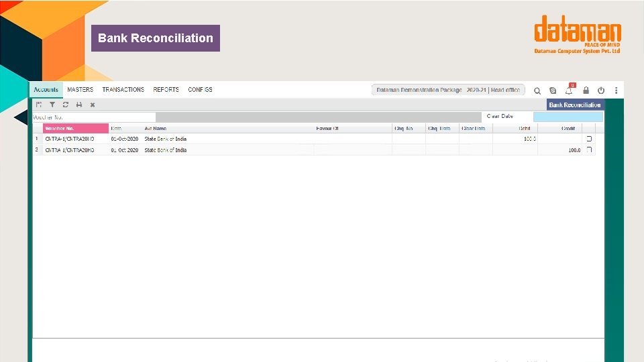Open the MASTERS menu

[80, 89]
